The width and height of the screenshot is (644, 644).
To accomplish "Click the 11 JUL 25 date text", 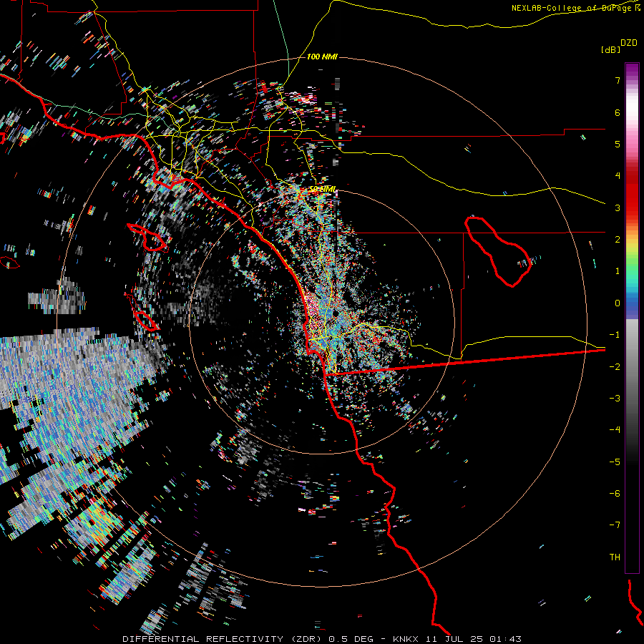I will (457, 639).
